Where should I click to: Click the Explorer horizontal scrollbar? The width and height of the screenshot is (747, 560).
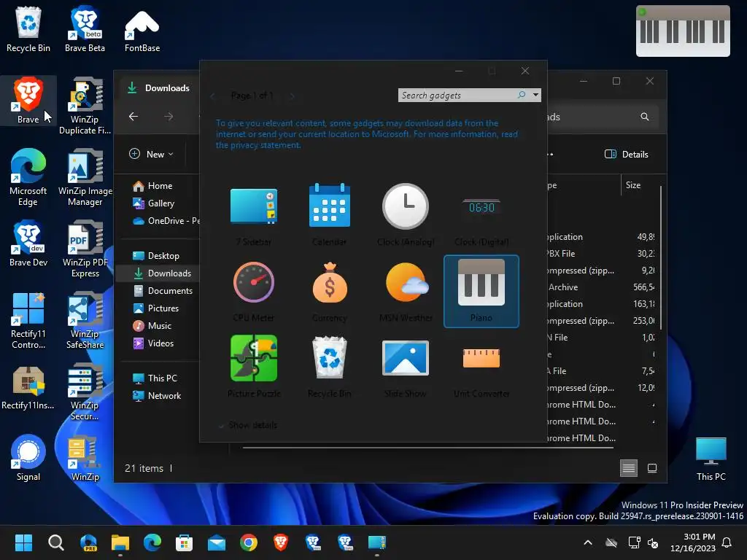tap(427, 448)
